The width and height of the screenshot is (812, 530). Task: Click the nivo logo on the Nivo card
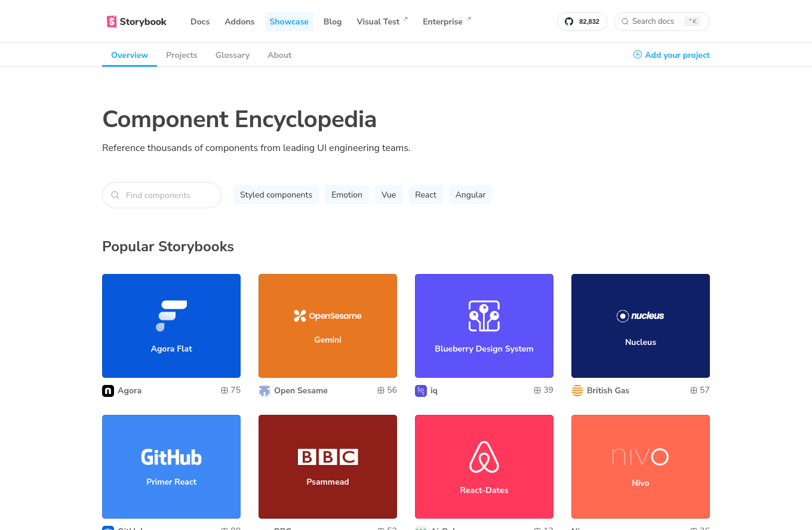(641, 457)
